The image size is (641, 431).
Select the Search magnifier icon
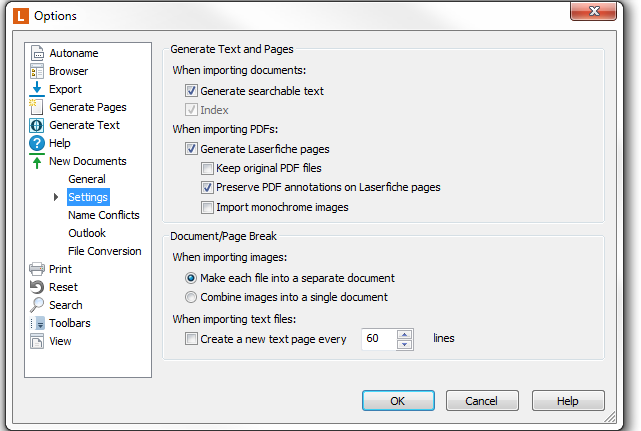click(x=37, y=305)
